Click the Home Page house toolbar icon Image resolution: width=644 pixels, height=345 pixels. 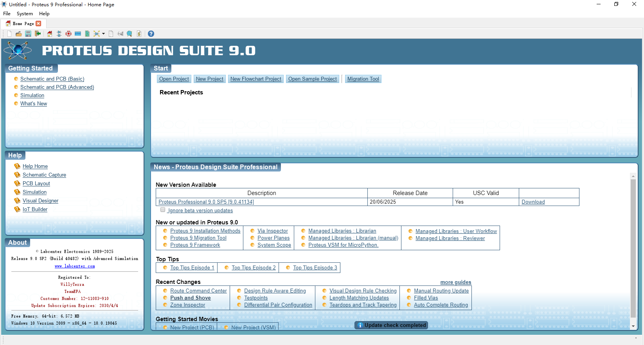[50, 34]
